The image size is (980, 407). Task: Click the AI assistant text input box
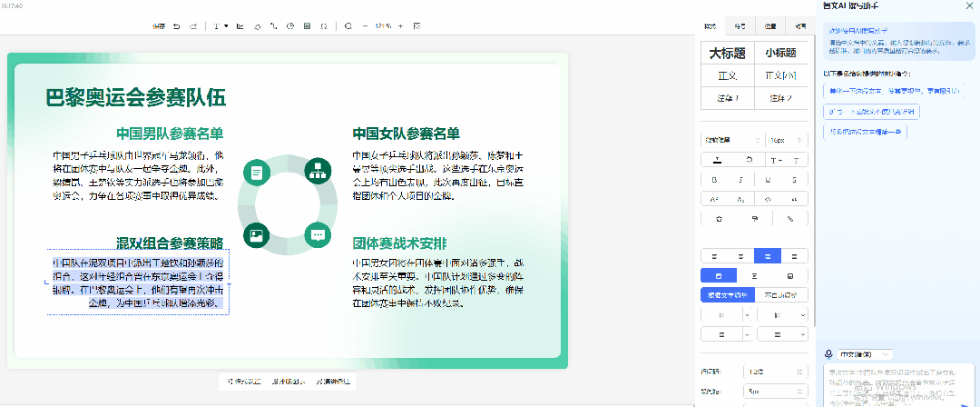tap(897, 385)
